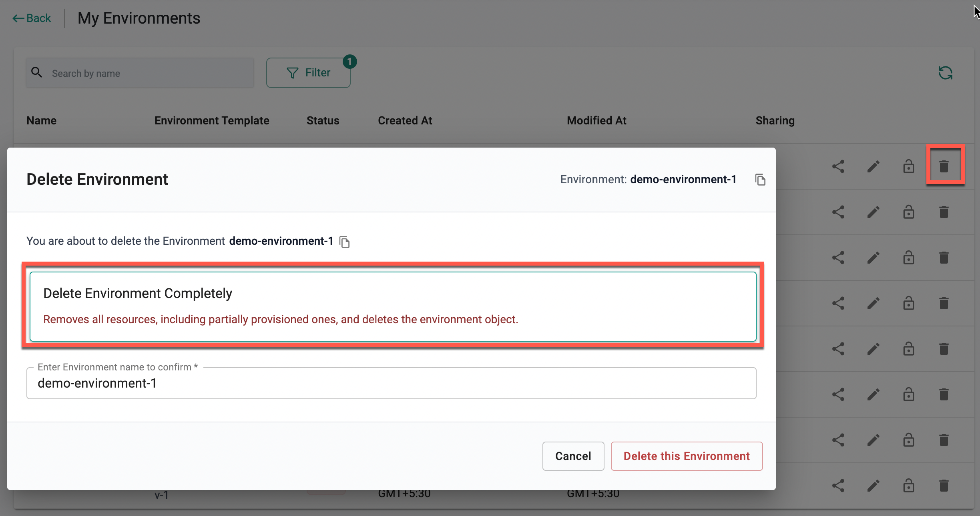Click the highlighted trash icon in first row
The height and width of the screenshot is (516, 980).
pyautogui.click(x=944, y=166)
